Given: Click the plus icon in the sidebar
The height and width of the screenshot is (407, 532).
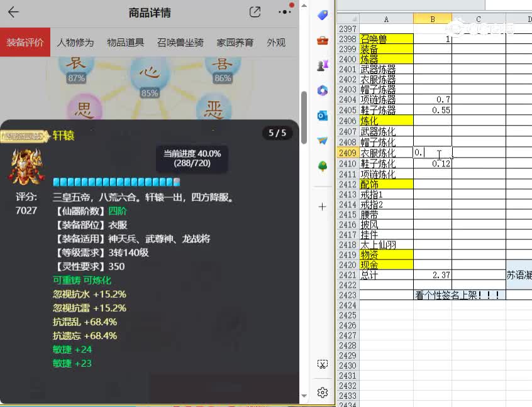Looking at the screenshot, I should click(323, 205).
